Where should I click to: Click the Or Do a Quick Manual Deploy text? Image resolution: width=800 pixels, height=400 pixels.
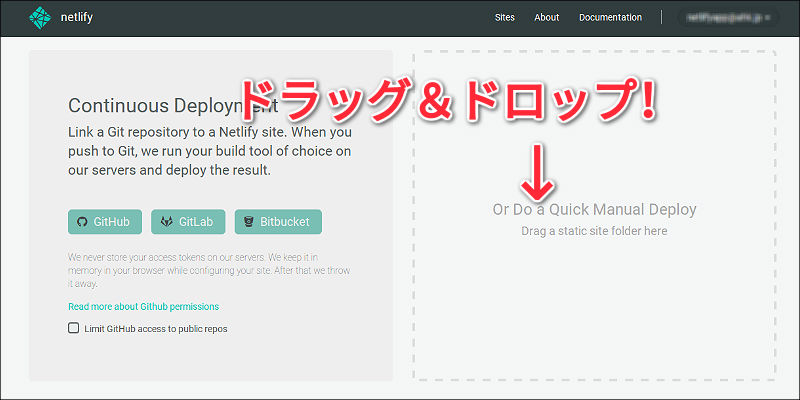coord(594,209)
